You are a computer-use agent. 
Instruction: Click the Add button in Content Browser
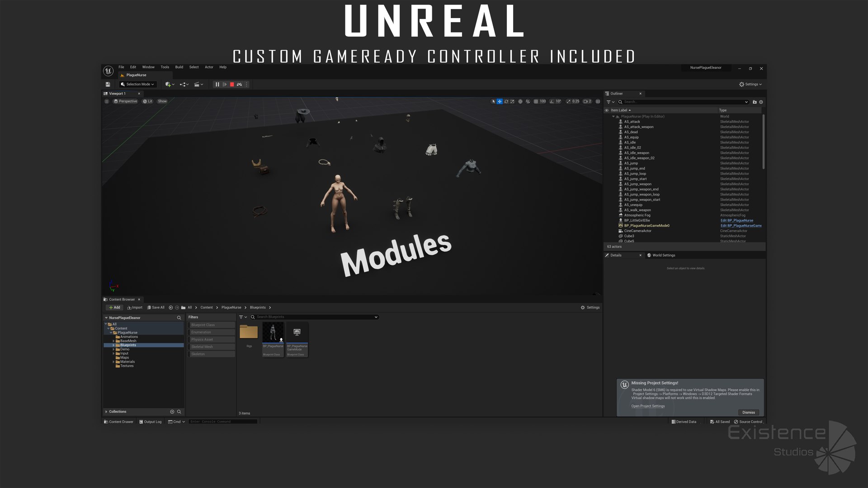click(114, 308)
